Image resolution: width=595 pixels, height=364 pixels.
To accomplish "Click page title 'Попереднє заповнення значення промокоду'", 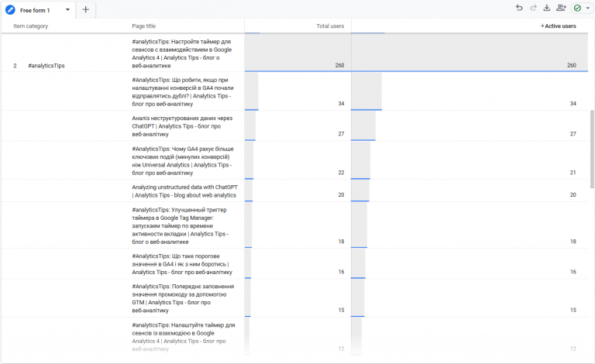I will 183,298.
